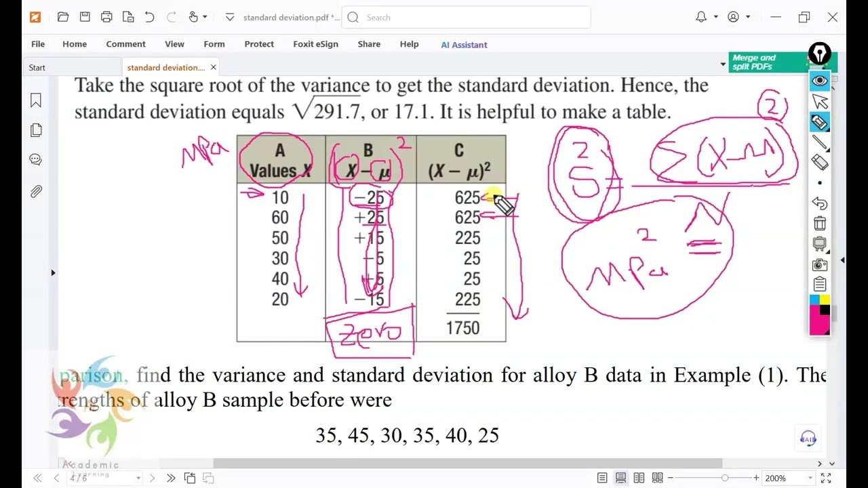The width and height of the screenshot is (868, 488).
Task: Enter full screen mode
Action: coord(825,478)
